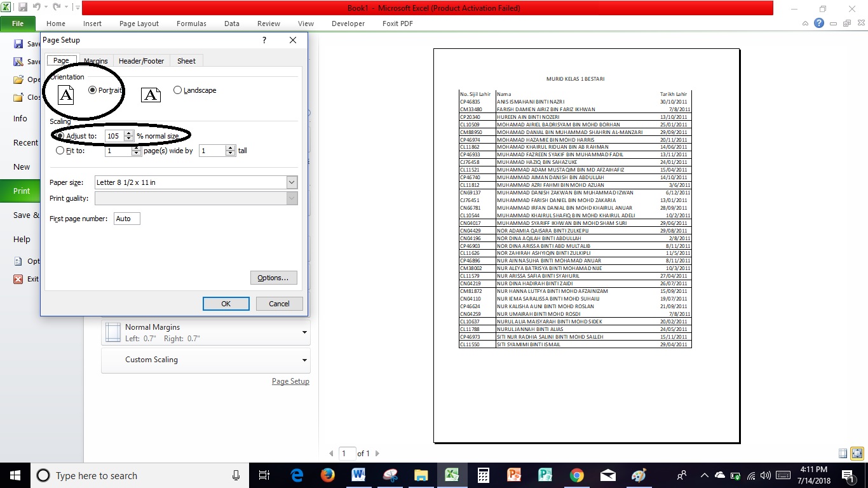Click the Show Margins icon below the preview

tap(843, 453)
